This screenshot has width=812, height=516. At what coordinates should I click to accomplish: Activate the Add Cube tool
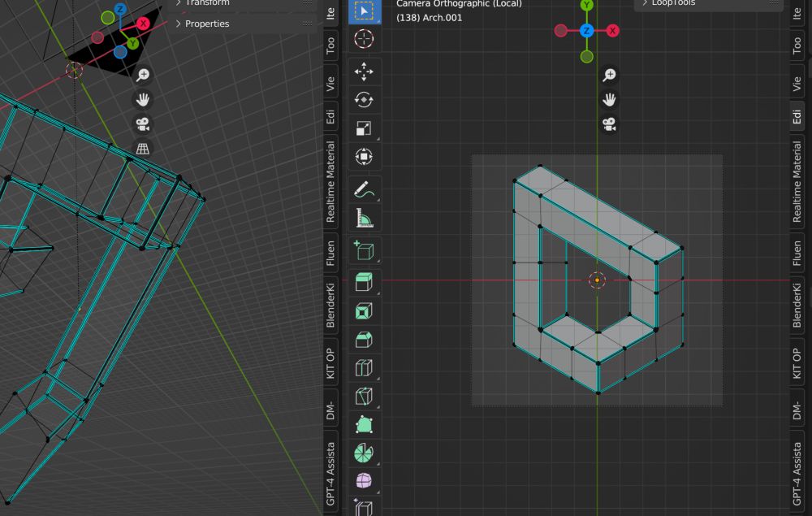(364, 251)
